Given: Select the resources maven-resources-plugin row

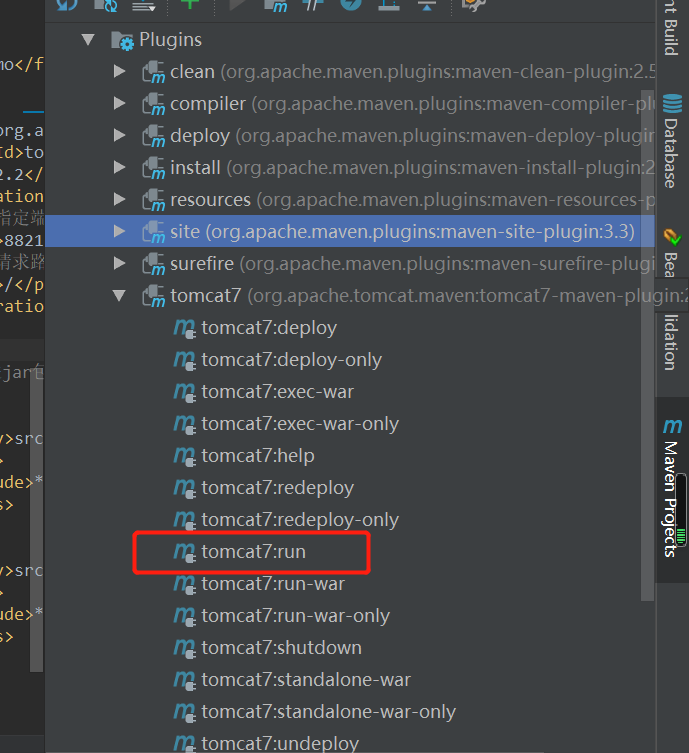Looking at the screenshot, I should pos(350,199).
